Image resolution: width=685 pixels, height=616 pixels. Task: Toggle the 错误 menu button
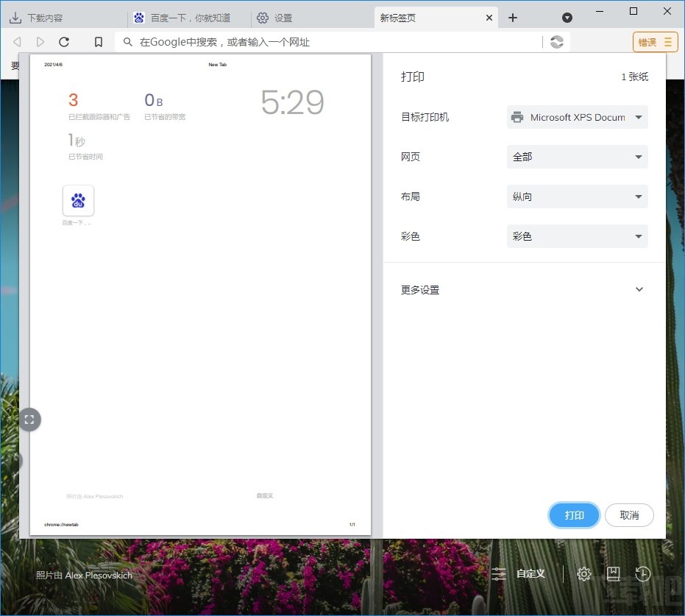coord(654,42)
